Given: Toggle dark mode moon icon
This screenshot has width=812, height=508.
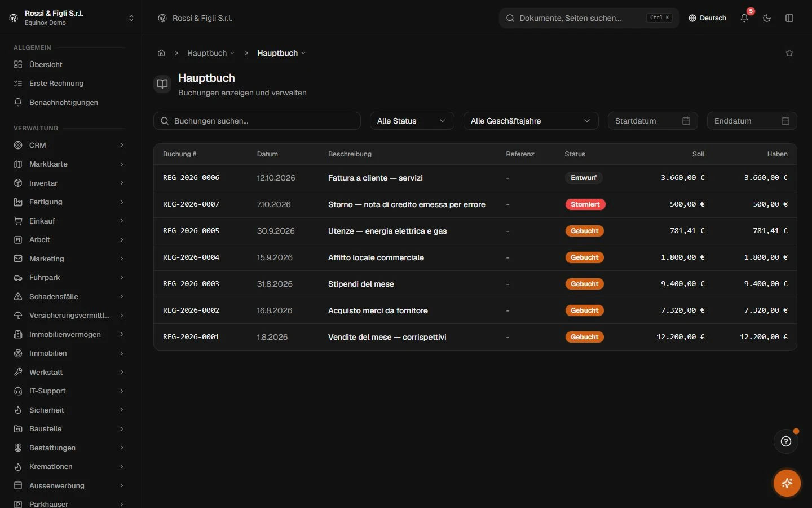Looking at the screenshot, I should click(x=767, y=18).
